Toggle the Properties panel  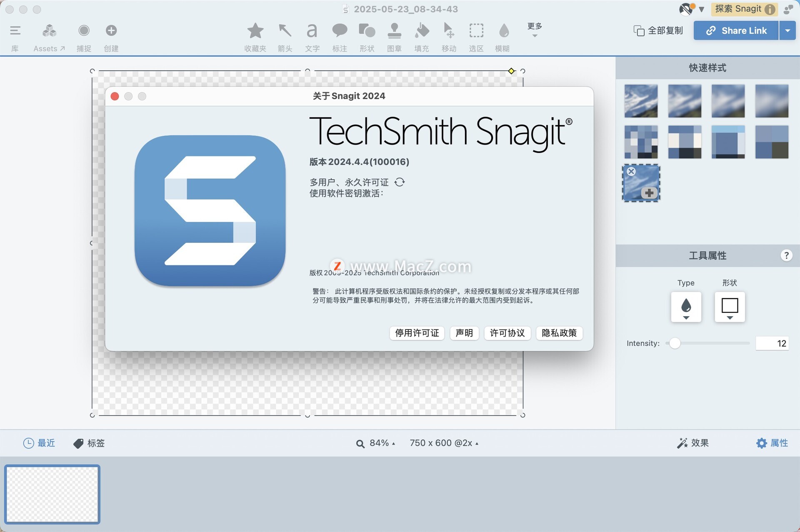[772, 443]
